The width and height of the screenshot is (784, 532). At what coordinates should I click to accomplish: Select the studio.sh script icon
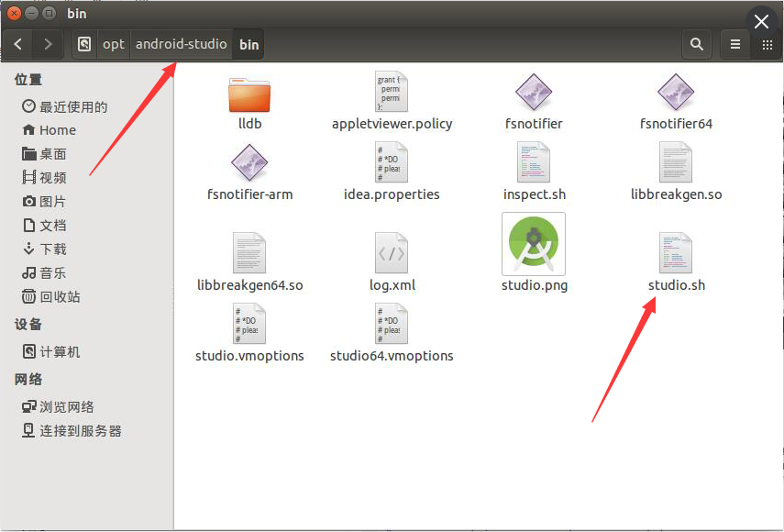click(676, 253)
